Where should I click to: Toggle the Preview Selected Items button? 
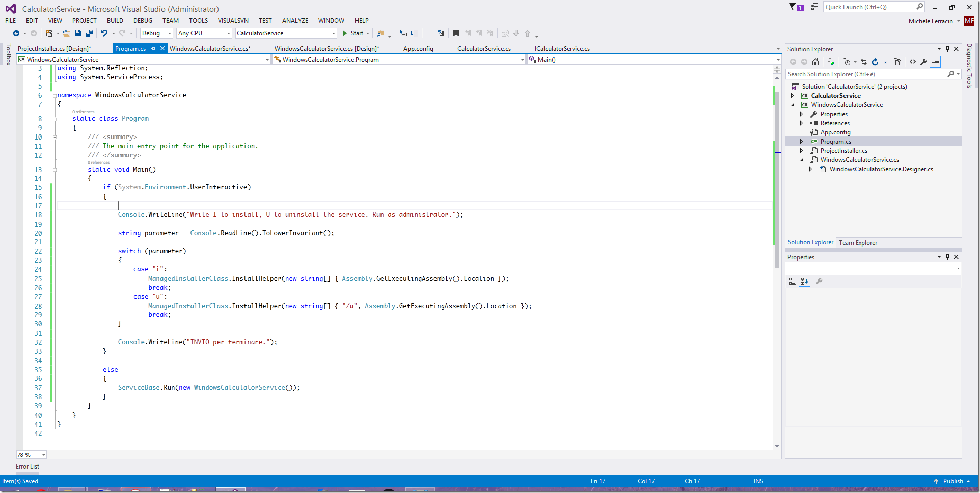tap(935, 62)
